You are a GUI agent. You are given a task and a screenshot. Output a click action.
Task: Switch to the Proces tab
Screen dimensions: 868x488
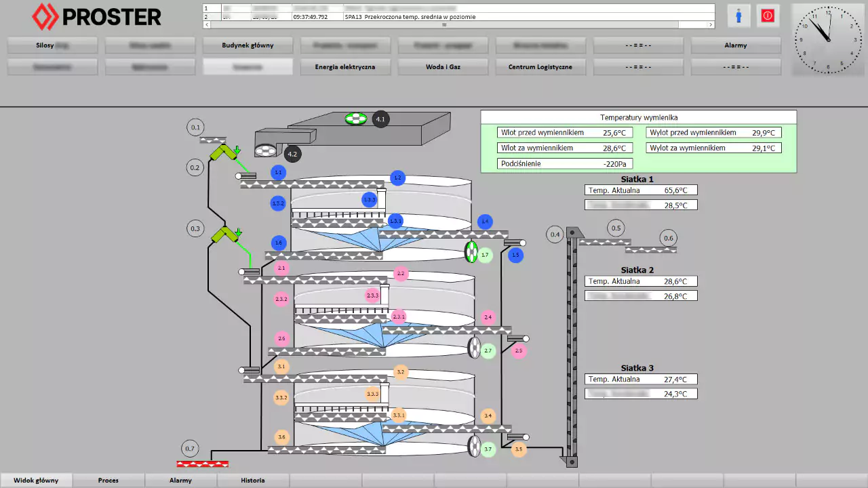pos(108,481)
